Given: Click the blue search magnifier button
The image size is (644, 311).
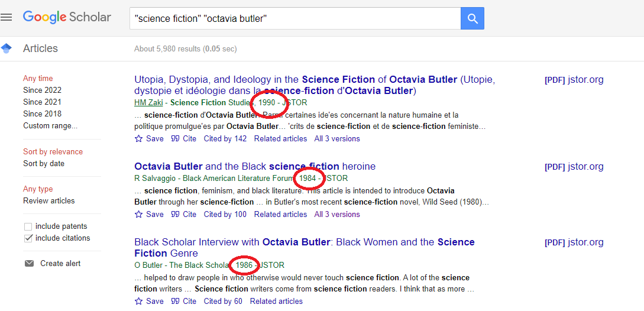Looking at the screenshot, I should coord(473,18).
